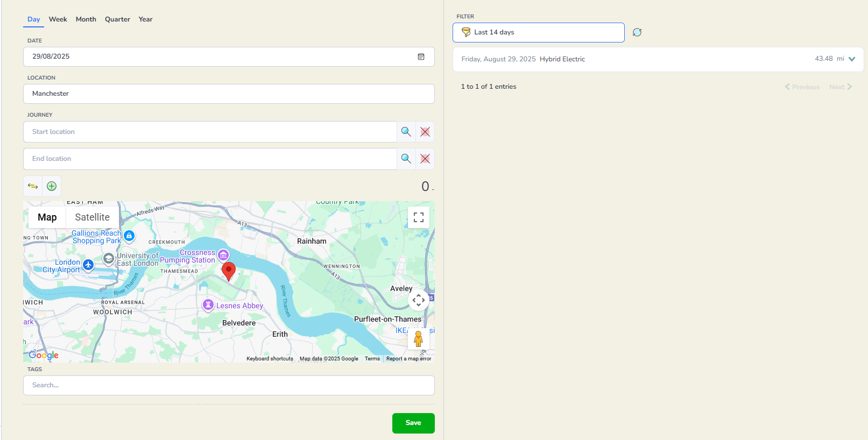868x440 pixels.
Task: Click the red map marker pin
Action: 229,272
